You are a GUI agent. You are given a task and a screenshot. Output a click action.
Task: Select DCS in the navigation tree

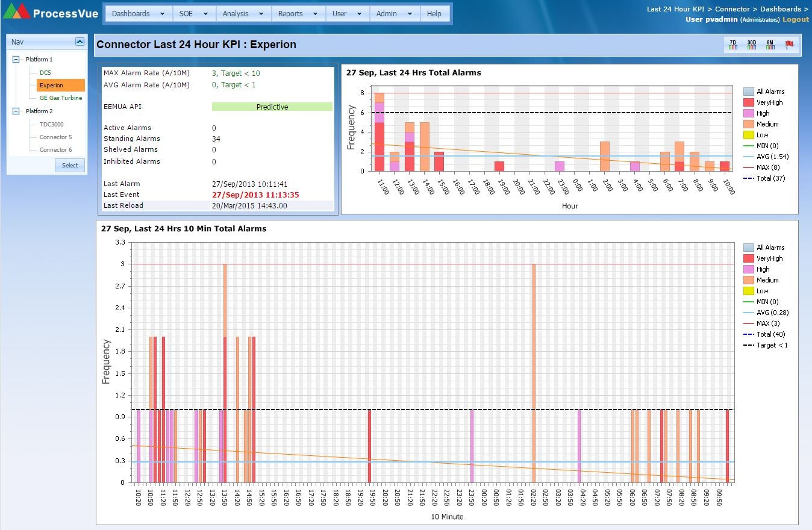point(45,73)
